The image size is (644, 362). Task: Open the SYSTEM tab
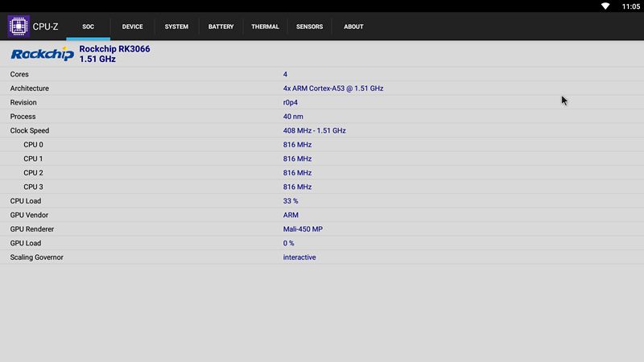(176, 27)
